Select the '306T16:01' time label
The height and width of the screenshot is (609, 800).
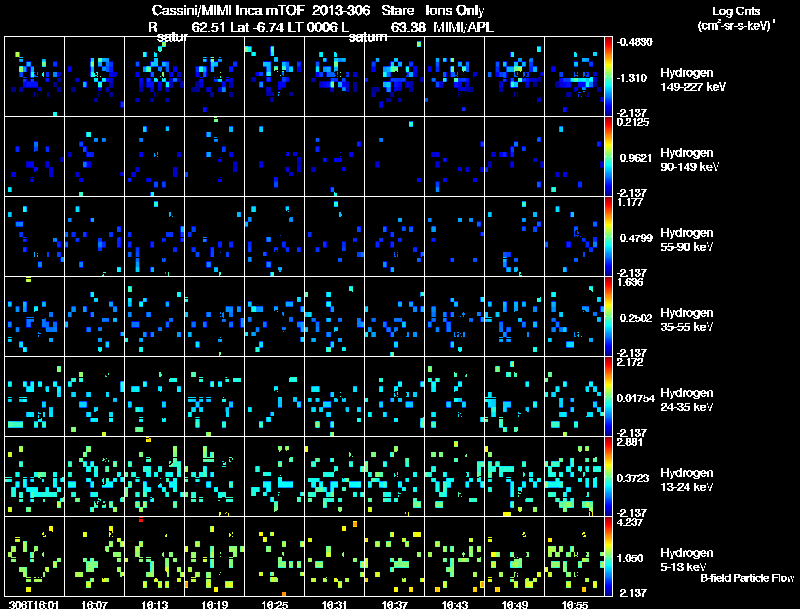tap(34, 605)
